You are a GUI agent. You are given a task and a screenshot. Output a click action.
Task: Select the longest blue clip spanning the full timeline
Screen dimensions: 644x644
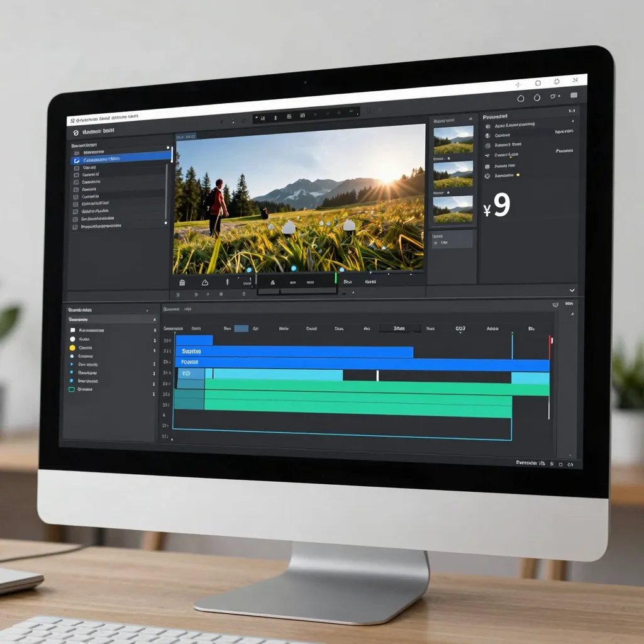(x=362, y=364)
